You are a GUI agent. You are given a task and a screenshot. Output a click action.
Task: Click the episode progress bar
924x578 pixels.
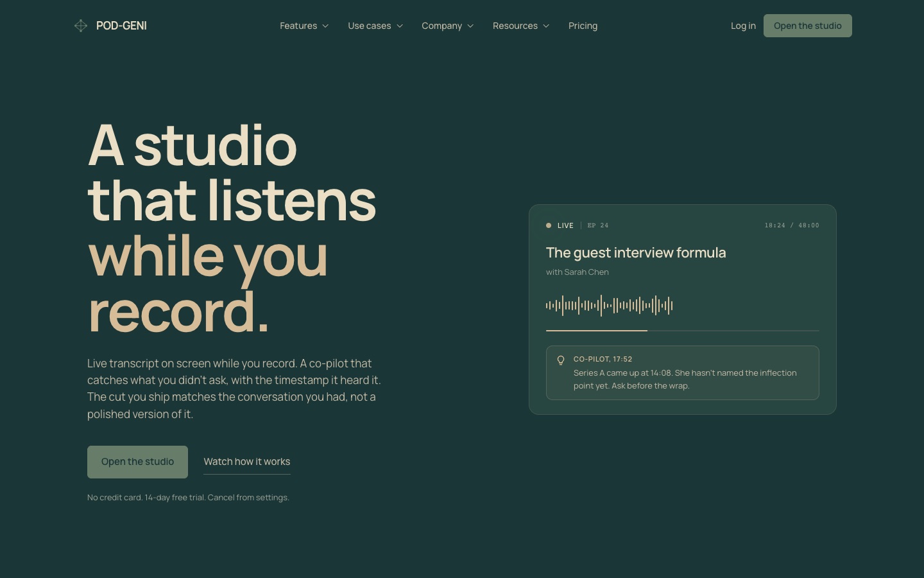pos(682,331)
